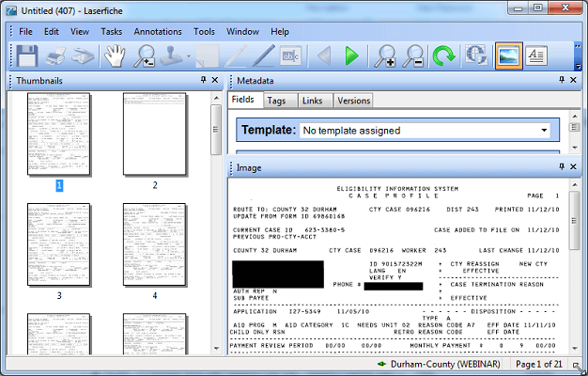Close the Image pane
The image size is (588, 376).
pyautogui.click(x=573, y=166)
